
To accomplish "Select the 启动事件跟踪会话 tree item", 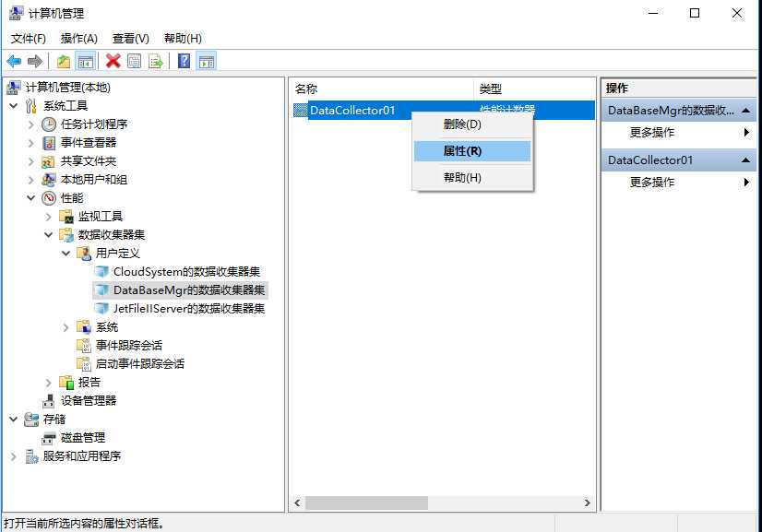I will point(140,364).
